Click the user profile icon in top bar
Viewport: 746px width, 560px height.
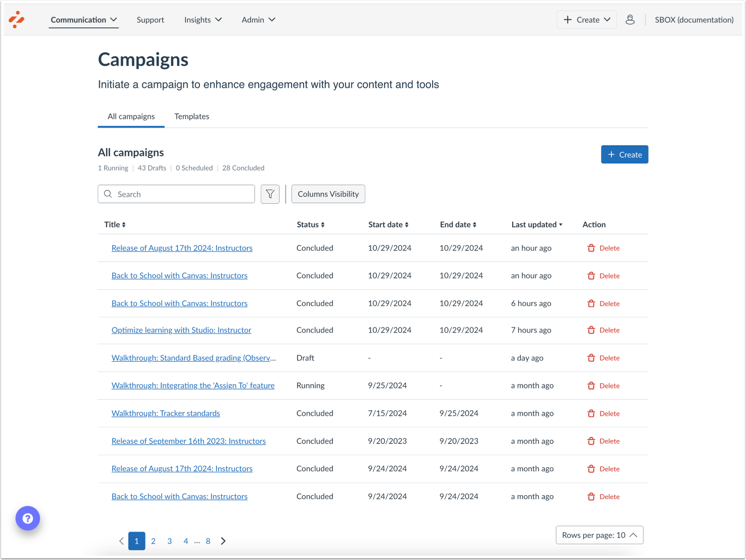630,20
